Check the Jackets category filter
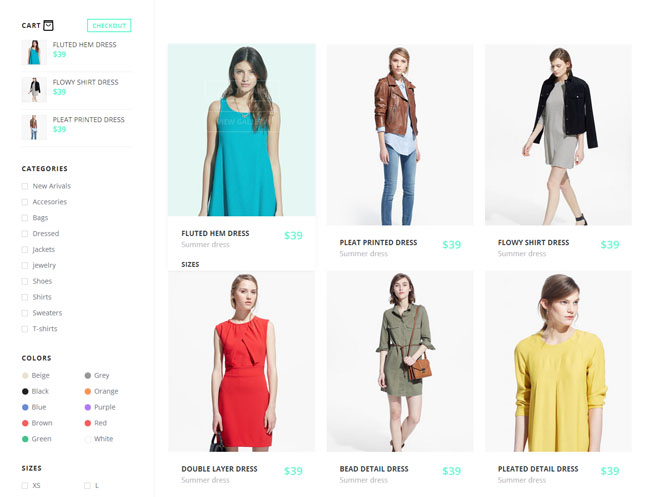The height and width of the screenshot is (497, 650). (25, 249)
